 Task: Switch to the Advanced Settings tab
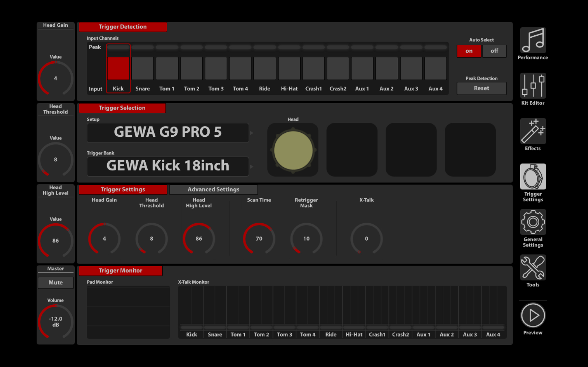213,189
